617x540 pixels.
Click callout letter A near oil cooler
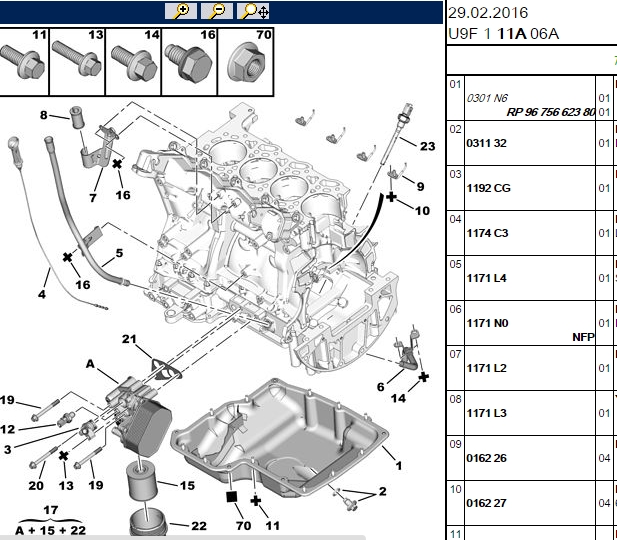coord(90,364)
